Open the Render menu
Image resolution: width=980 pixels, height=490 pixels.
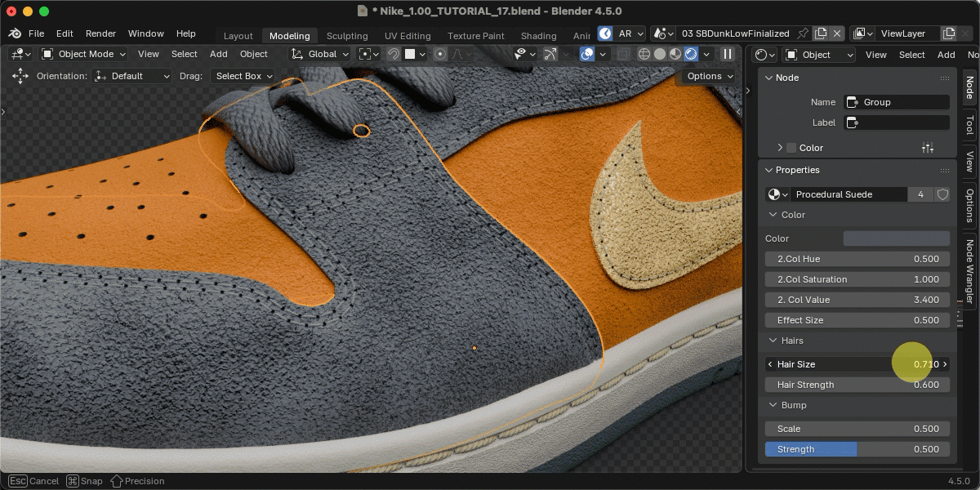[x=100, y=33]
